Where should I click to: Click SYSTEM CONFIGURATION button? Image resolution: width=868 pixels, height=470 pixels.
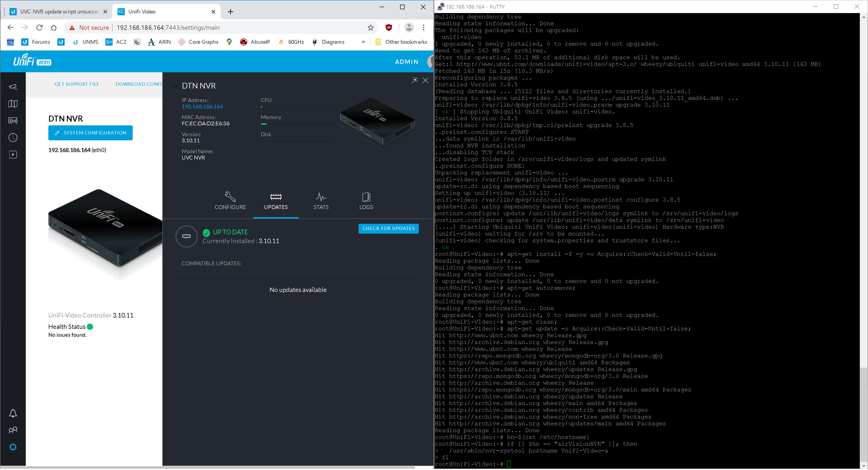pyautogui.click(x=90, y=133)
